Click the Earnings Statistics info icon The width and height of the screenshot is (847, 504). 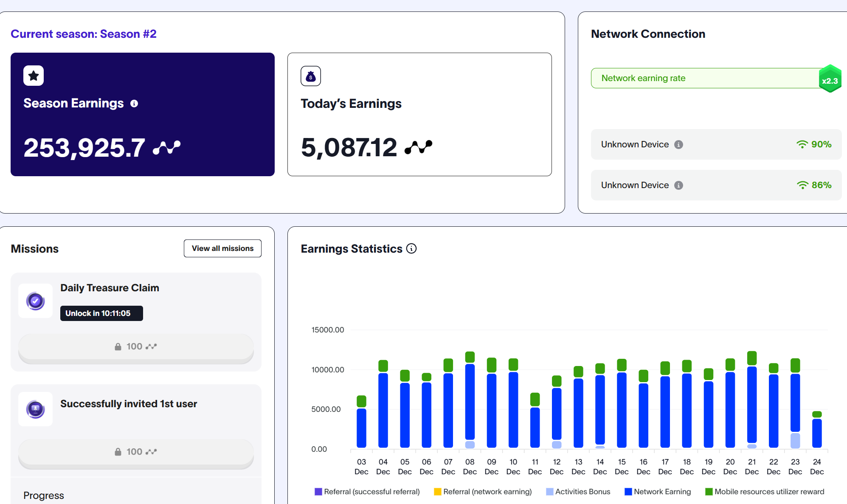pyautogui.click(x=411, y=248)
